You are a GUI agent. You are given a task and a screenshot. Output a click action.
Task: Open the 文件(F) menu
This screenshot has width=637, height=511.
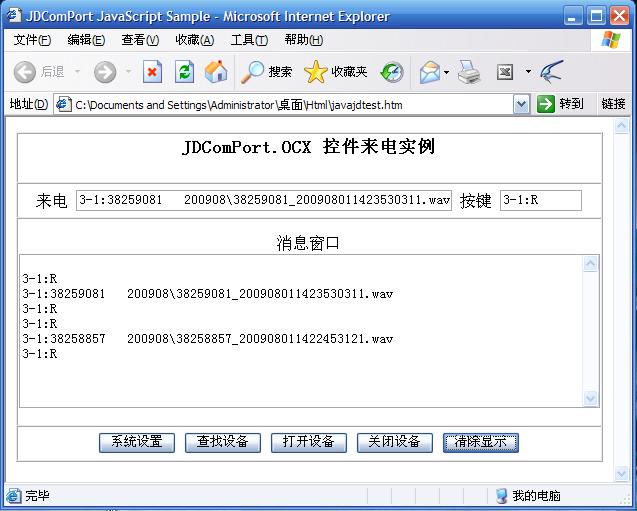point(32,40)
